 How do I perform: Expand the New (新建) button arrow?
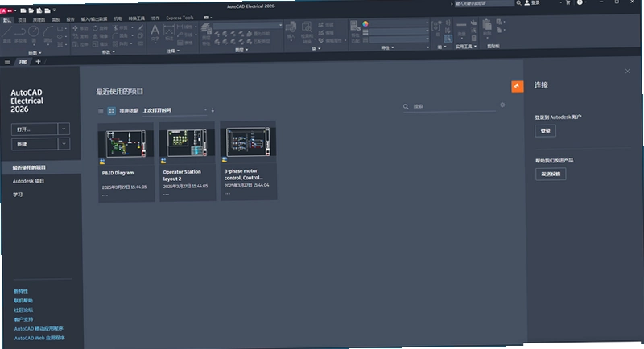click(64, 144)
